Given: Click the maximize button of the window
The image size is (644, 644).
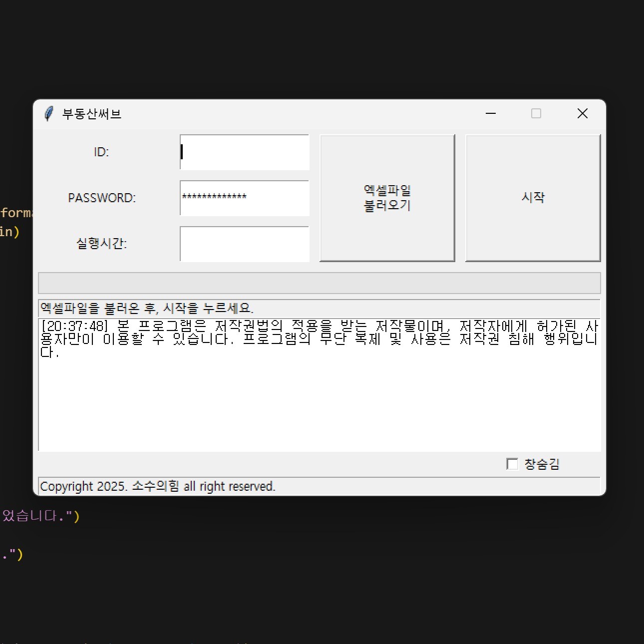Looking at the screenshot, I should click(x=536, y=113).
